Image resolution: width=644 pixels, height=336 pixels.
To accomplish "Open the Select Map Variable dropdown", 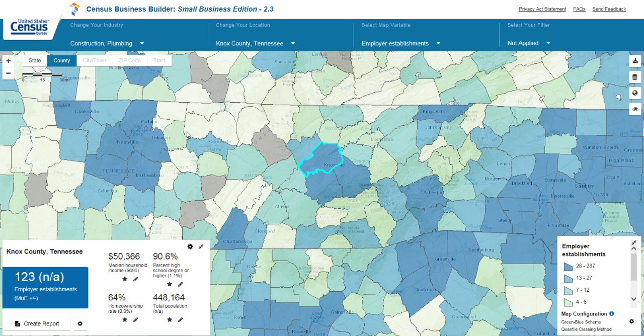I will tap(401, 43).
